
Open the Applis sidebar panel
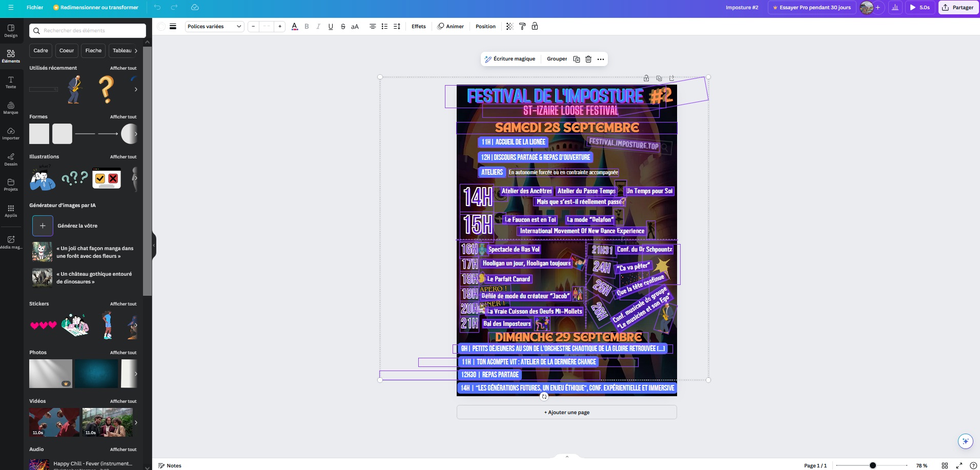[11, 211]
